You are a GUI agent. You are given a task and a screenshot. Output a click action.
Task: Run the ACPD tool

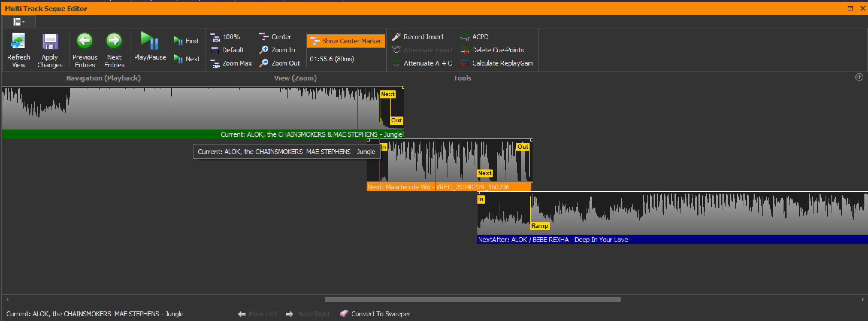coord(474,37)
